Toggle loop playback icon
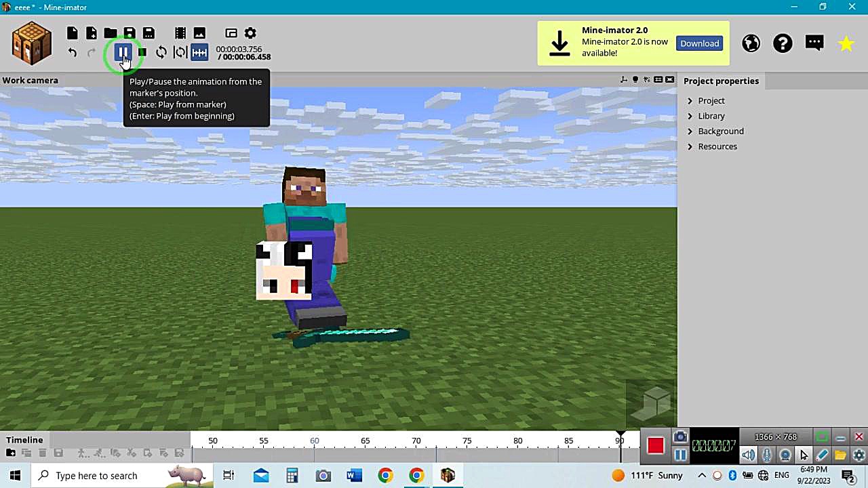This screenshot has width=868, height=488. (x=161, y=52)
